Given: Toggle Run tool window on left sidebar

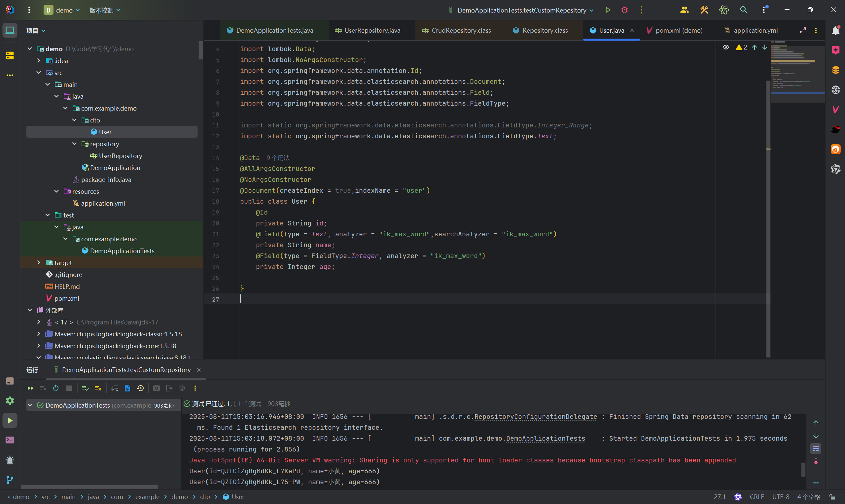Looking at the screenshot, I should click(x=10, y=420).
